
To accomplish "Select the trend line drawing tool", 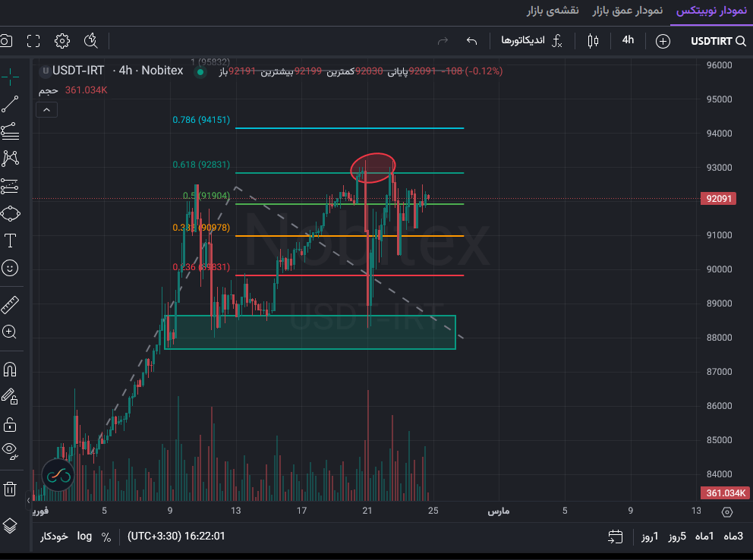I will pos(10,104).
